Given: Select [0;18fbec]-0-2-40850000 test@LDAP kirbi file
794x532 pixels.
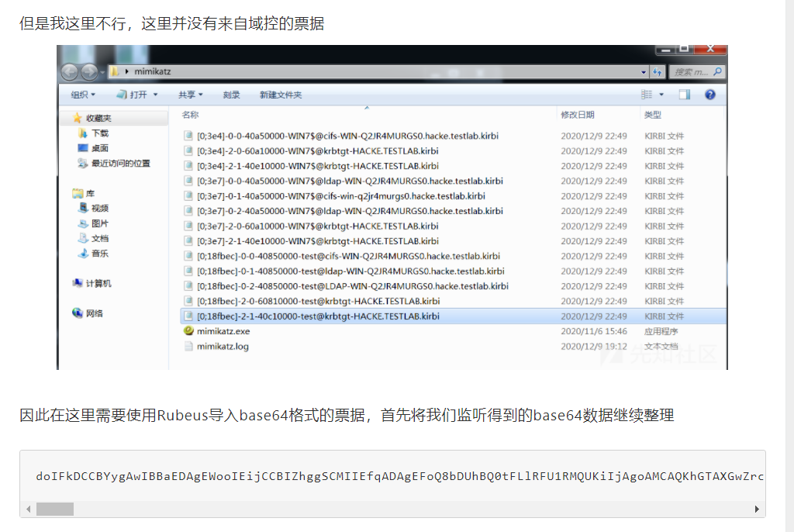Looking at the screenshot, I should (353, 286).
